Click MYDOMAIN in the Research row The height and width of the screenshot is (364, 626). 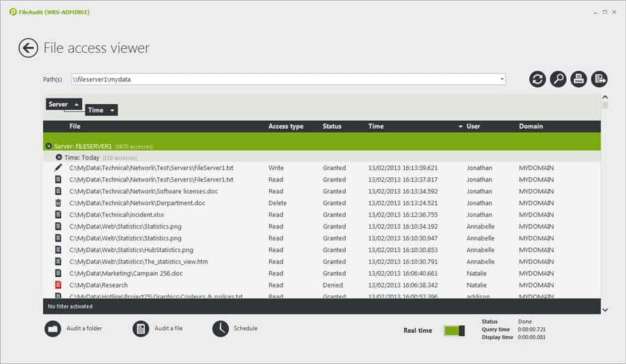536,285
